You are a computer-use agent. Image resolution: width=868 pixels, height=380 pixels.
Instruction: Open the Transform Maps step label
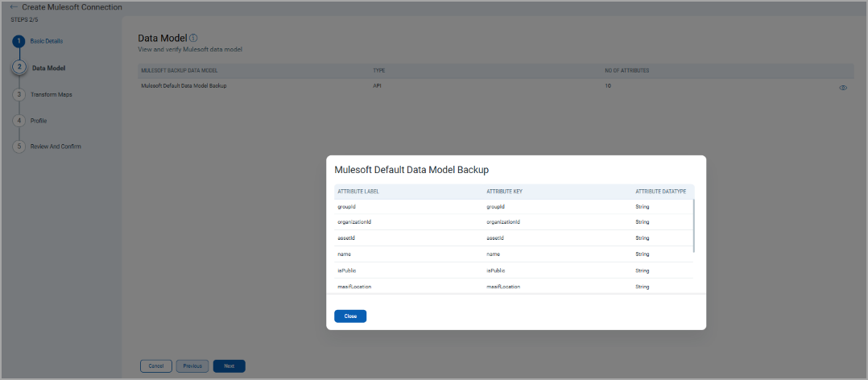[52, 94]
